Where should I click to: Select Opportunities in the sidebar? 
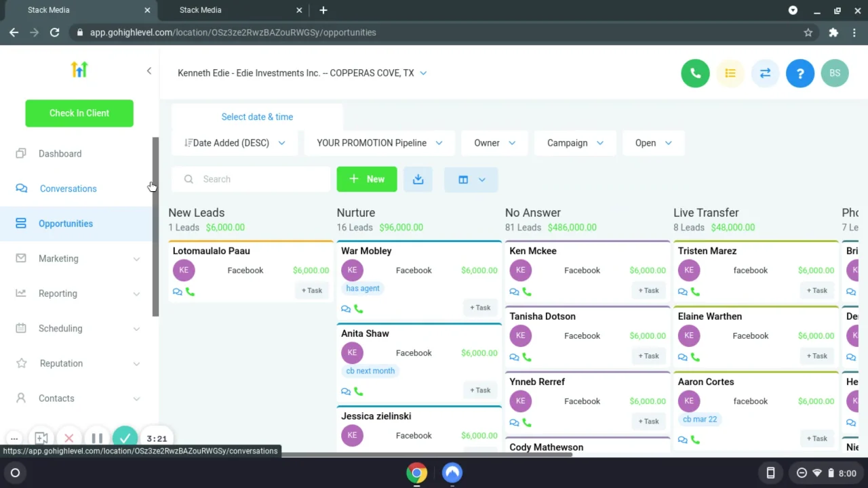[x=66, y=224]
